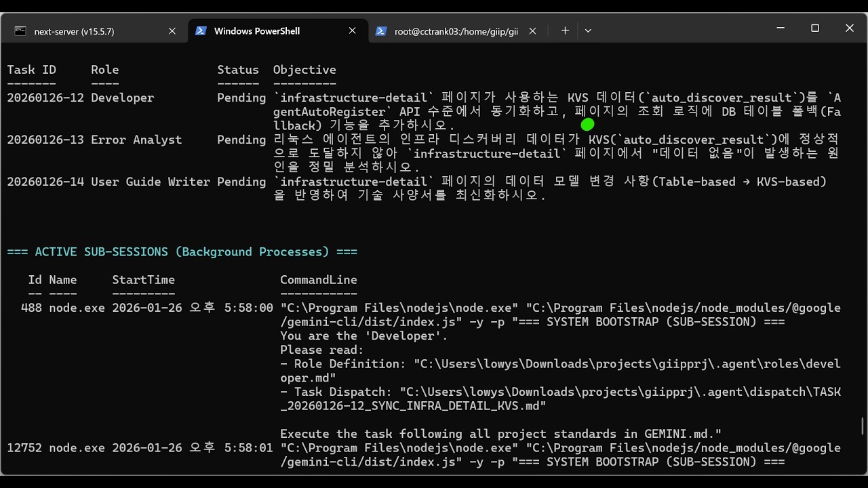Click the PowerShell icon on active tab
Screen dimensions: 868x488
pos(201,31)
